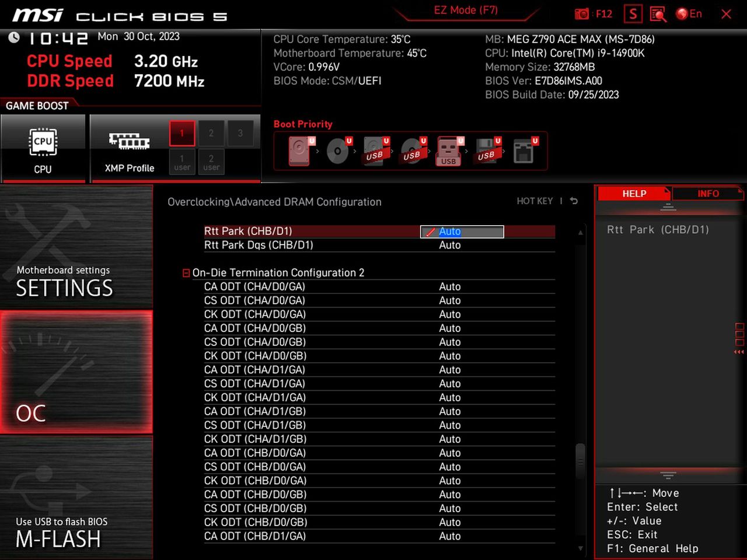Open the Motherboard SETTINGS menu
The width and height of the screenshot is (747, 560).
tap(76, 247)
